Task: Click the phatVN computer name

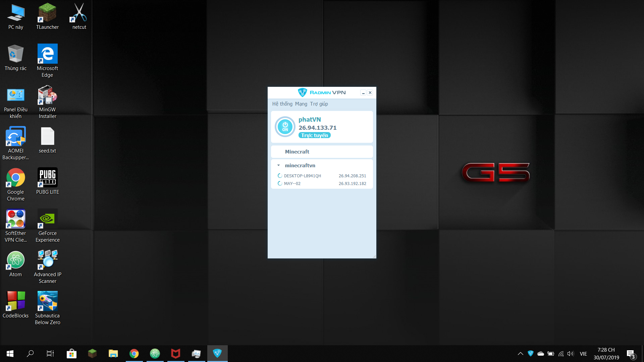Action: pos(310,119)
